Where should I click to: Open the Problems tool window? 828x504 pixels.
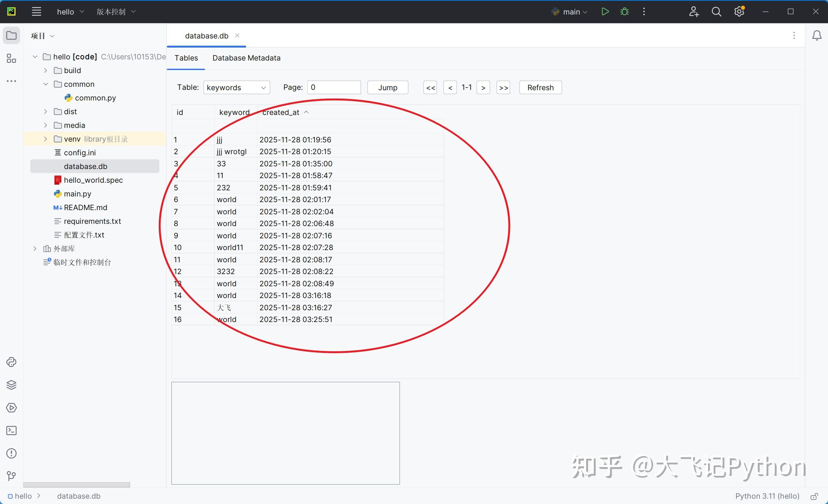[x=11, y=453]
